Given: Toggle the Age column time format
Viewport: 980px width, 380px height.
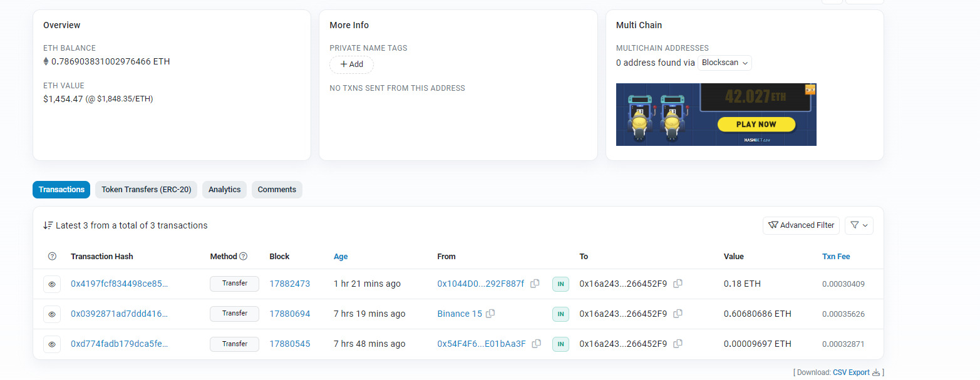Looking at the screenshot, I should [x=341, y=257].
